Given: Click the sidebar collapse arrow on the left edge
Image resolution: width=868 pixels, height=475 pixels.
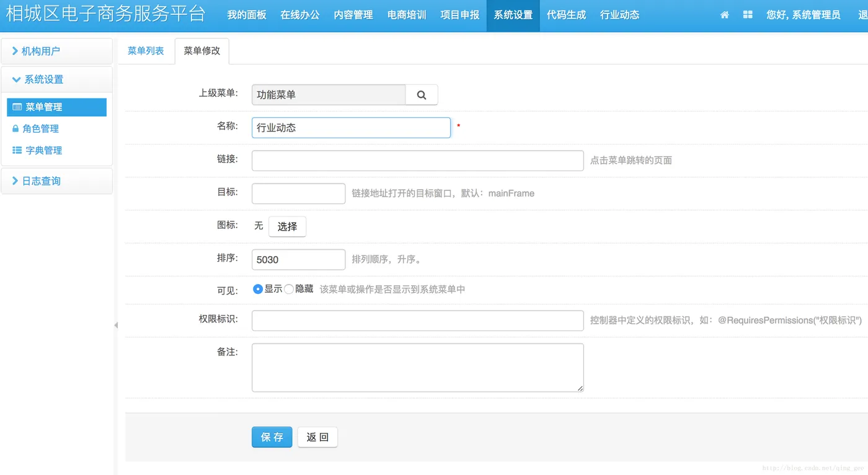Looking at the screenshot, I should [x=117, y=324].
